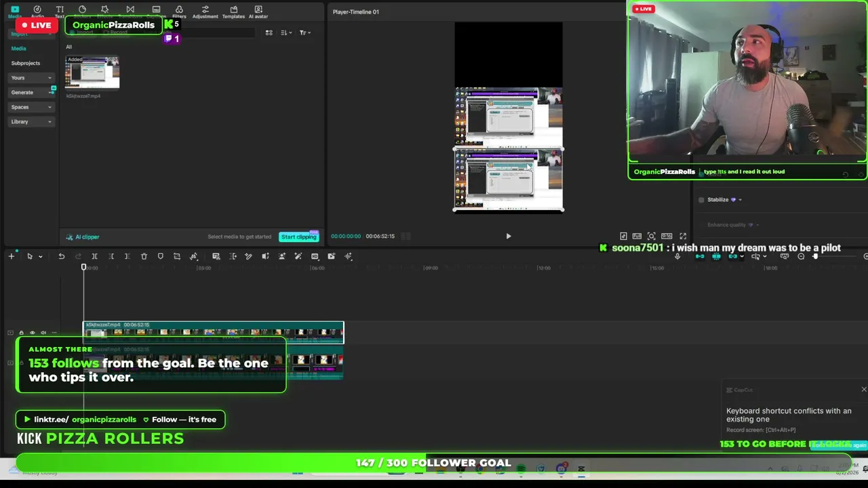Delete left of the playhead
This screenshot has height=488, width=868.
111,256
